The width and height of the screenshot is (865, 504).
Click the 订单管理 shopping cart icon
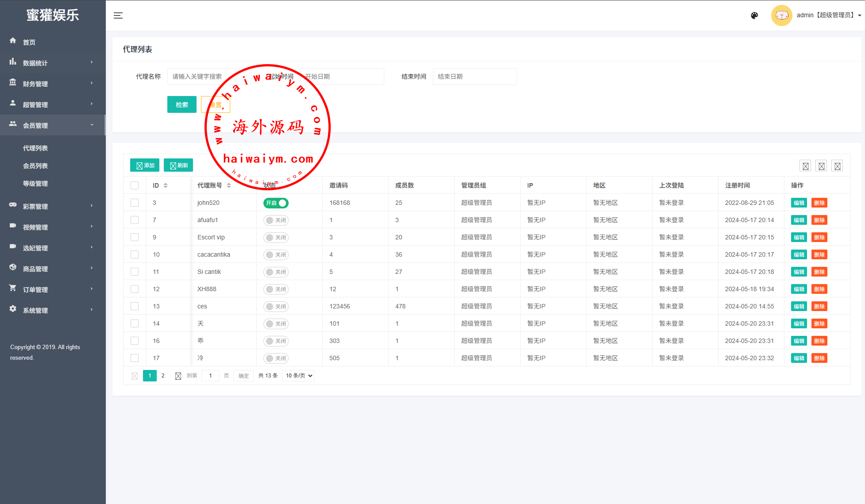click(x=13, y=288)
